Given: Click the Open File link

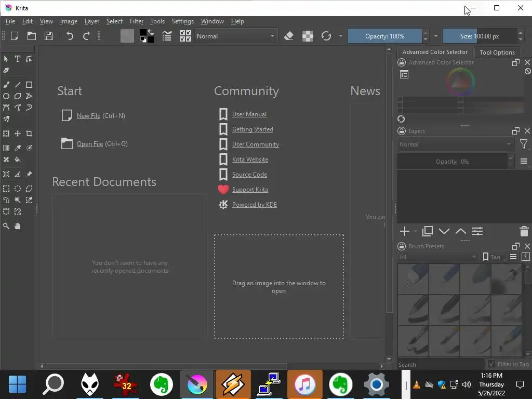Looking at the screenshot, I should tap(90, 144).
